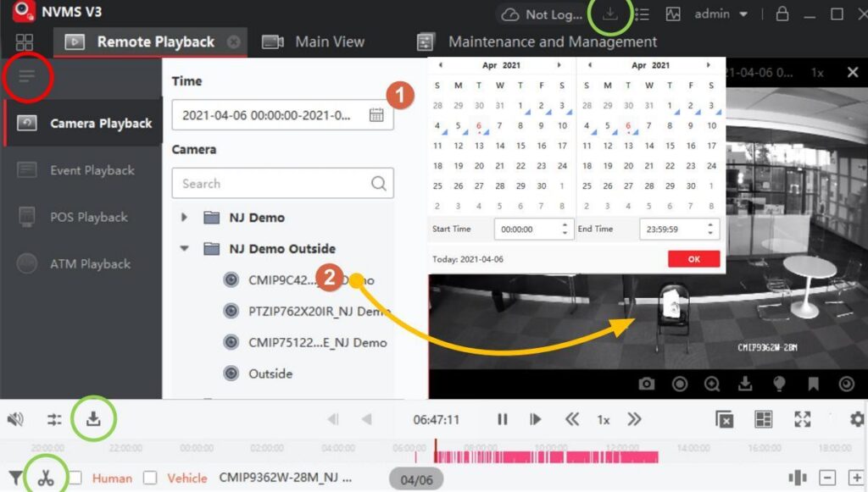The width and height of the screenshot is (868, 492).
Task: Open the download center icon in title bar
Action: tap(609, 14)
